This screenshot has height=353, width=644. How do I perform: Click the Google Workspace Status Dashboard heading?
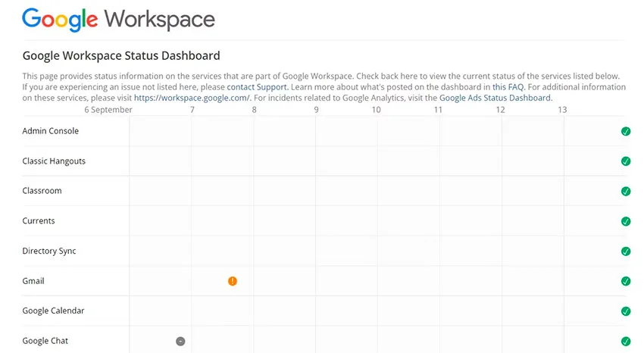[121, 56]
